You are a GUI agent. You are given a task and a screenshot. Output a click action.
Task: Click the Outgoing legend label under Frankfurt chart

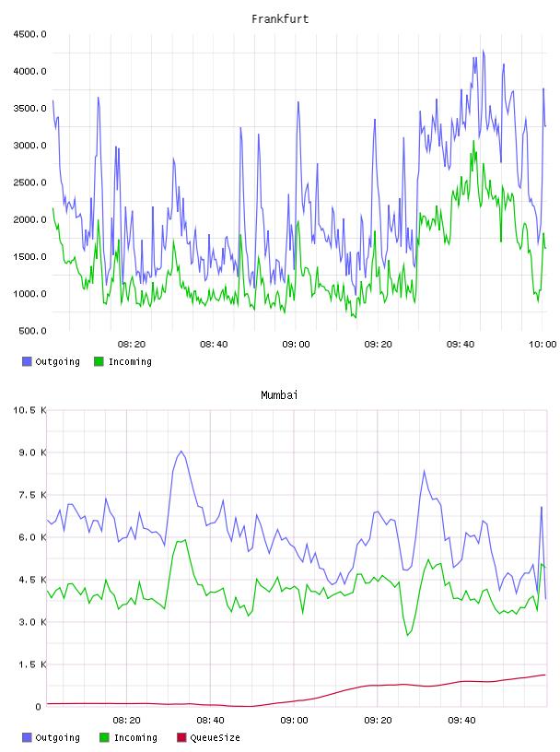point(57,361)
